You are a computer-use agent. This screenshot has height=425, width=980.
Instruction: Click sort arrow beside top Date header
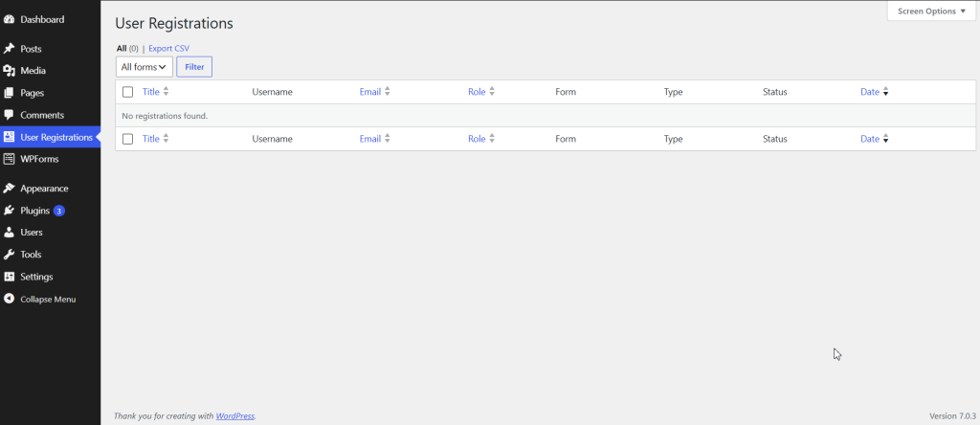click(885, 93)
